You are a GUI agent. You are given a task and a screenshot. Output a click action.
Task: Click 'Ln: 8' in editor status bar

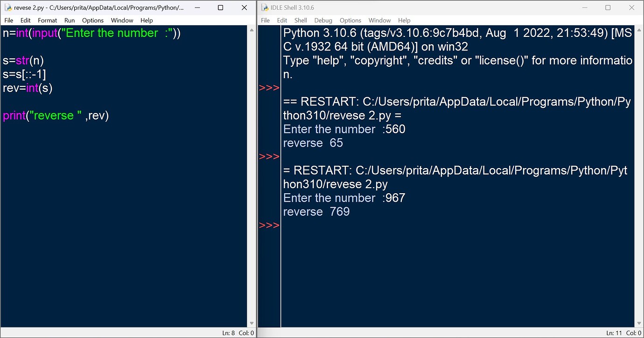point(229,333)
